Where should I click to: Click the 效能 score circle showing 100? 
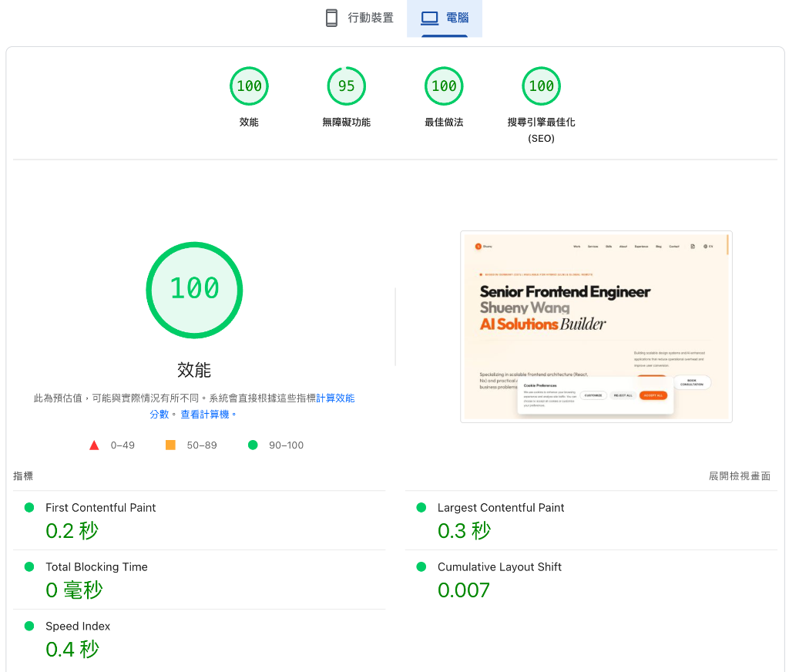(249, 86)
